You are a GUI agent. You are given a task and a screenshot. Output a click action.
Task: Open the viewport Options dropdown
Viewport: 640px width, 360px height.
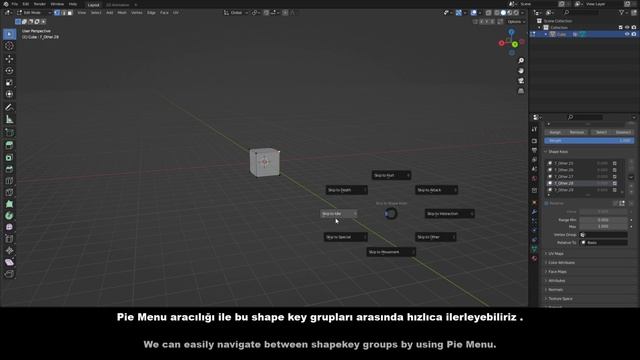click(516, 22)
